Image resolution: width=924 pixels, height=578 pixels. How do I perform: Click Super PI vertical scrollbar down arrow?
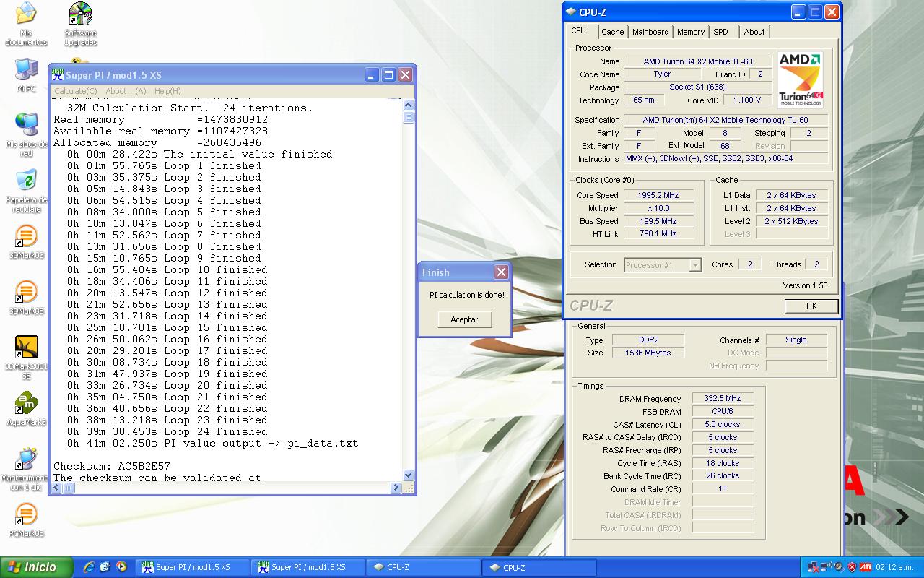click(x=409, y=475)
